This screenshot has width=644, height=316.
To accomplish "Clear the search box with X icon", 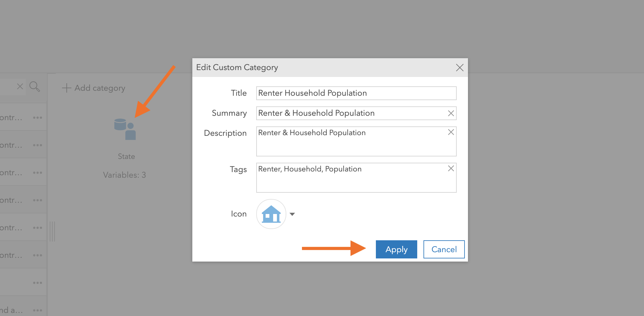I will click(x=20, y=86).
